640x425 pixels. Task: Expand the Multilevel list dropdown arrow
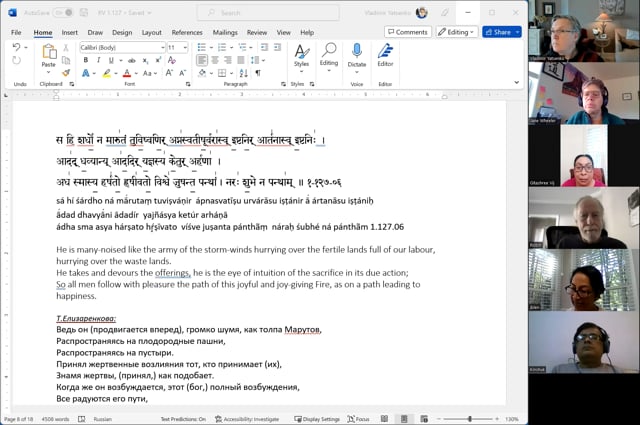click(251, 47)
